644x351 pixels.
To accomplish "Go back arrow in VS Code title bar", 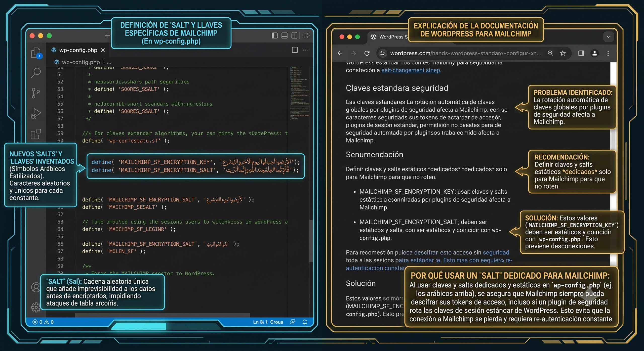I will pyautogui.click(x=107, y=35).
